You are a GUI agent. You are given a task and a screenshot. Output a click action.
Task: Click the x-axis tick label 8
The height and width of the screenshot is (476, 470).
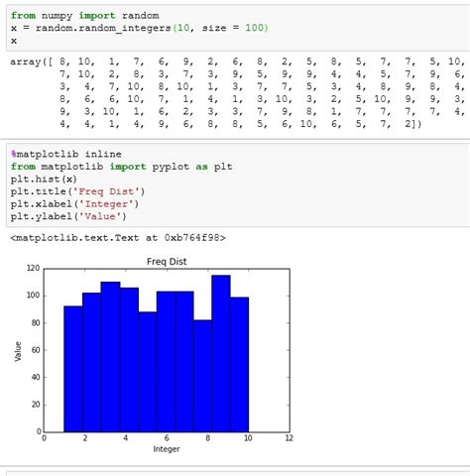coord(207,438)
